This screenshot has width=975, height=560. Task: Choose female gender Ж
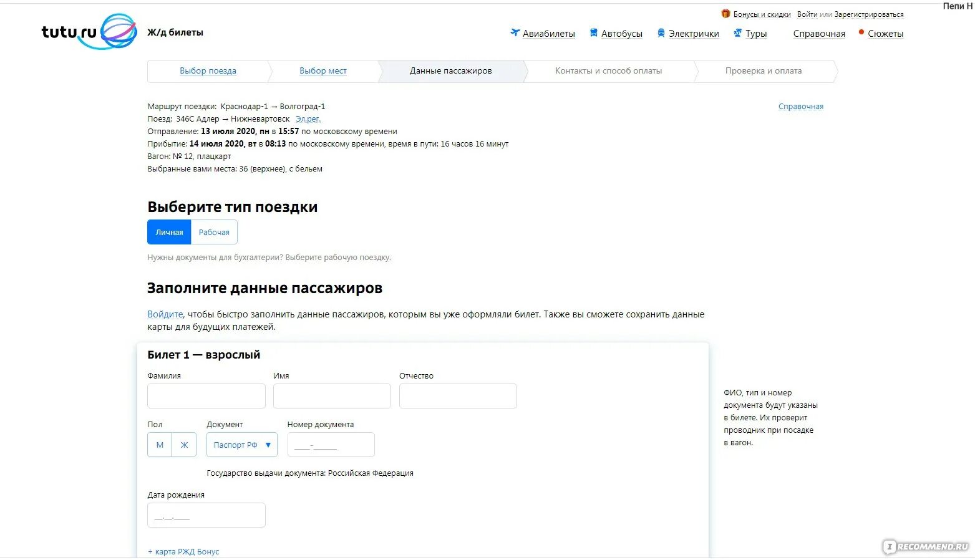click(x=184, y=445)
